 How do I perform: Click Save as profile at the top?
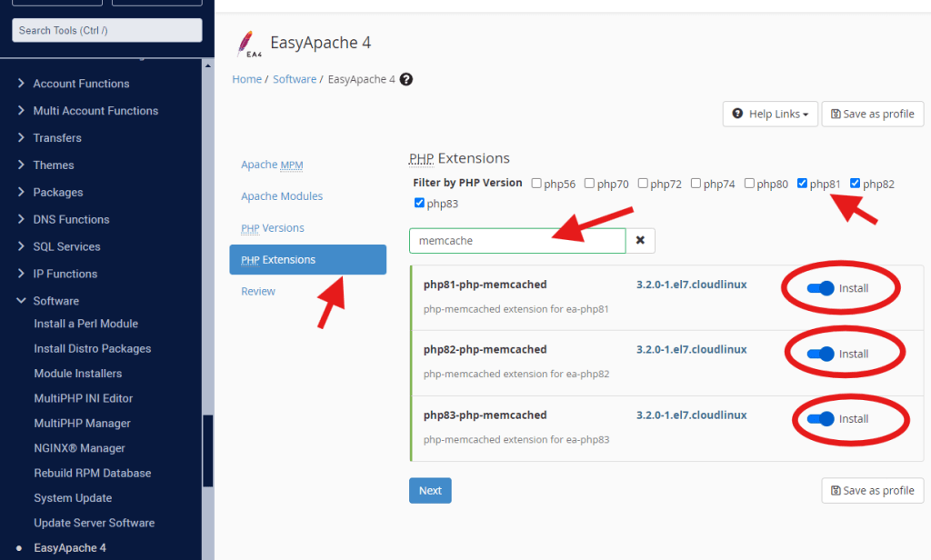click(872, 114)
